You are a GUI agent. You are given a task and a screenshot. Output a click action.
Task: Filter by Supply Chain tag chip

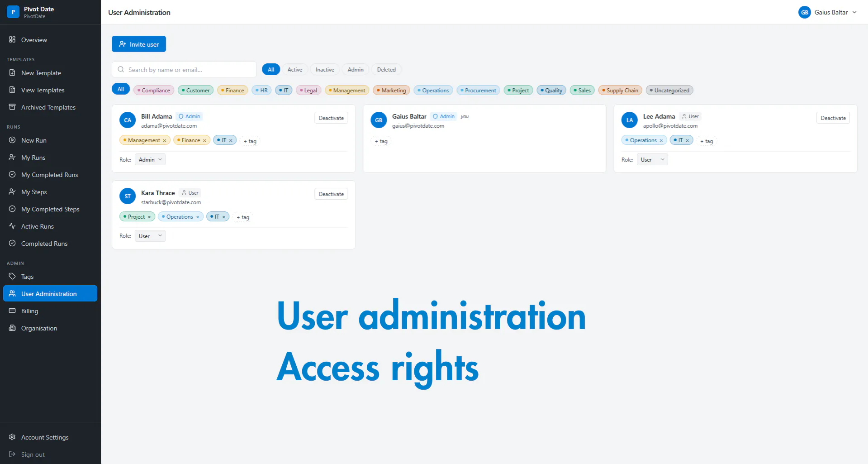(620, 90)
